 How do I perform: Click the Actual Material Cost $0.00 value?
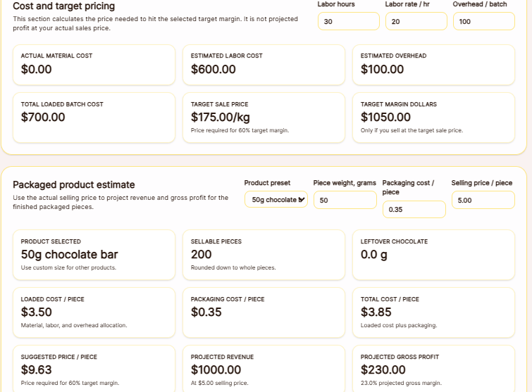coord(37,69)
